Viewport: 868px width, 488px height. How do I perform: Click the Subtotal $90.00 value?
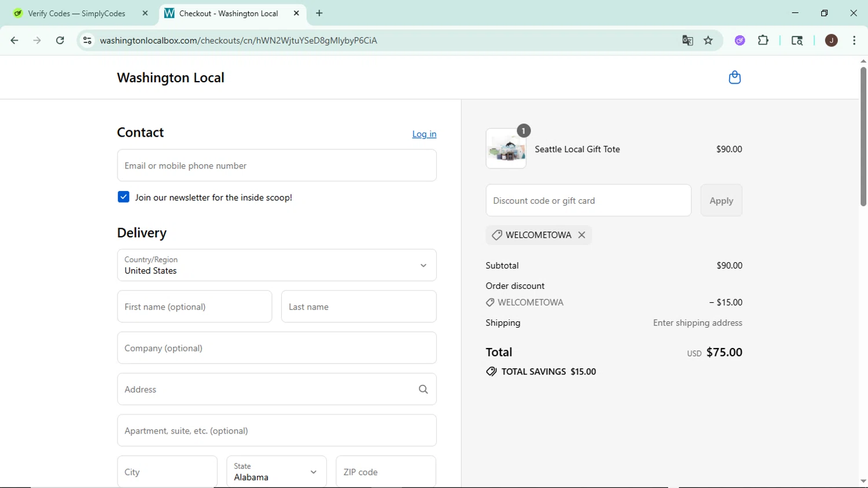tap(729, 266)
